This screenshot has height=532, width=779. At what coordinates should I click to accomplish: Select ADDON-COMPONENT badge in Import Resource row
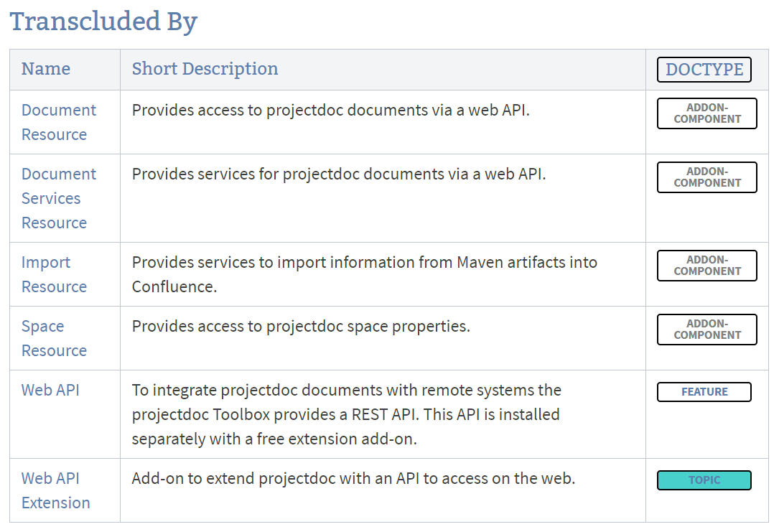click(x=707, y=266)
